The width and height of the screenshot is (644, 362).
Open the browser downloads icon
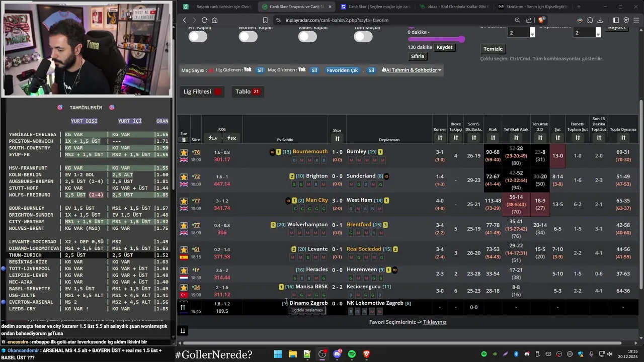click(600, 20)
